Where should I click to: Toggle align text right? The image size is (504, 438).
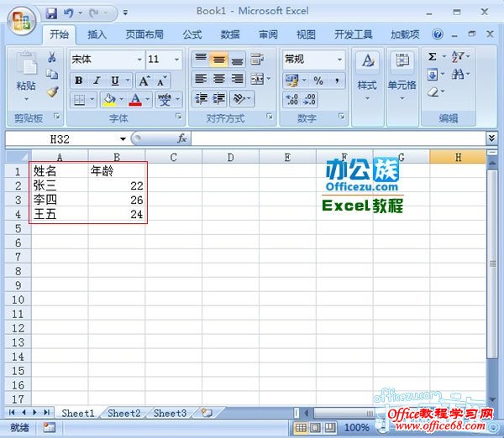[237, 79]
